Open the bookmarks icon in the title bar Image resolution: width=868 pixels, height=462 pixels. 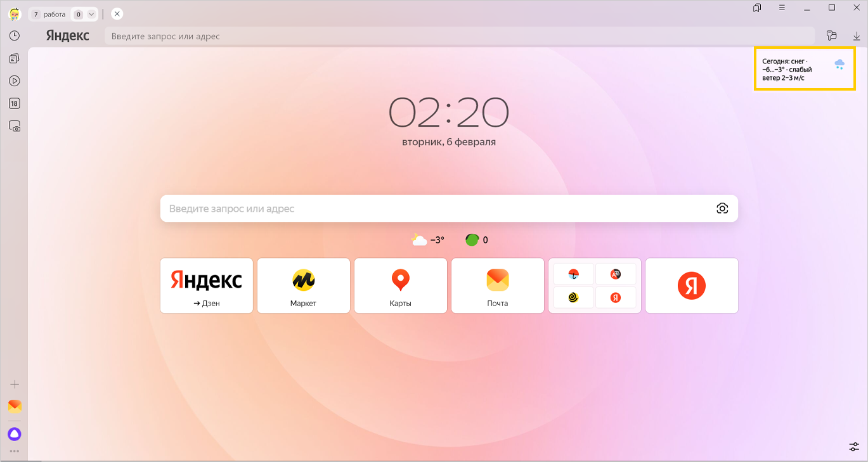[757, 8]
